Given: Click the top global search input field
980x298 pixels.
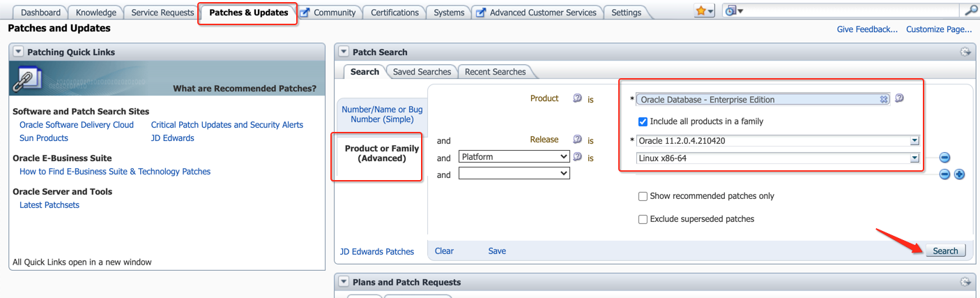Looking at the screenshot, I should click(853, 11).
